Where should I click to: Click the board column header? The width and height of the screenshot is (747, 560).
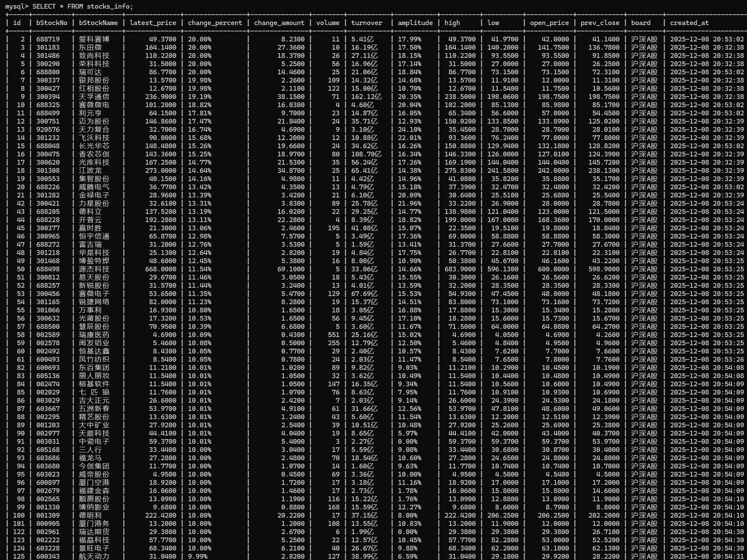[641, 23]
